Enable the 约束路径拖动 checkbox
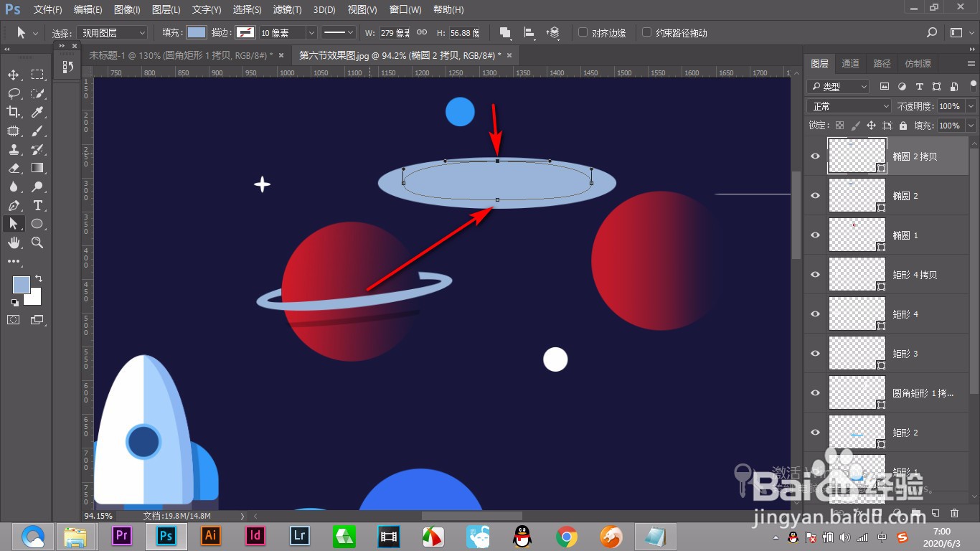This screenshot has width=980, height=551. tap(647, 32)
